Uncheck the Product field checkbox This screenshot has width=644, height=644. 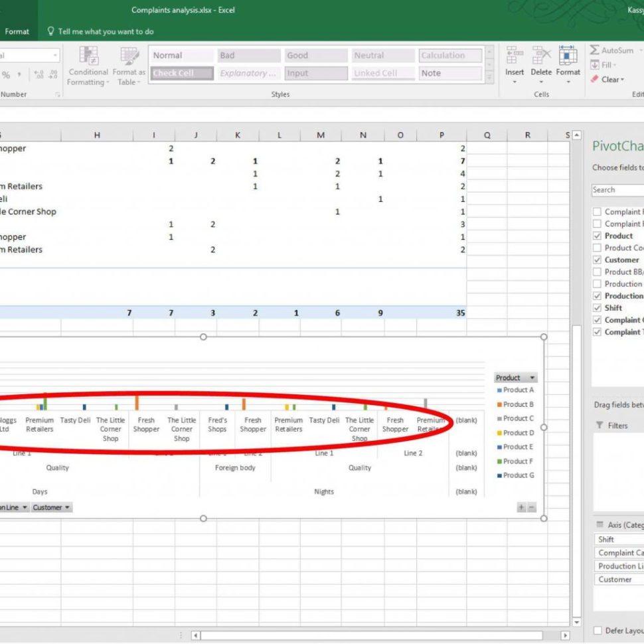[598, 236]
